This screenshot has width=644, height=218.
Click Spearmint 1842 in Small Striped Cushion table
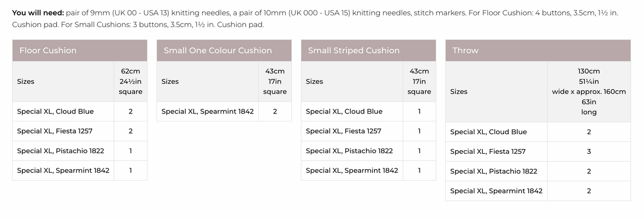[x=352, y=170]
